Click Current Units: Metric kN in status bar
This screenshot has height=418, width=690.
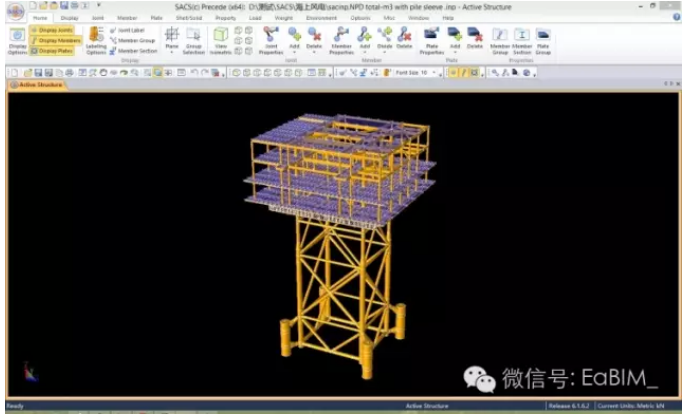coord(631,406)
